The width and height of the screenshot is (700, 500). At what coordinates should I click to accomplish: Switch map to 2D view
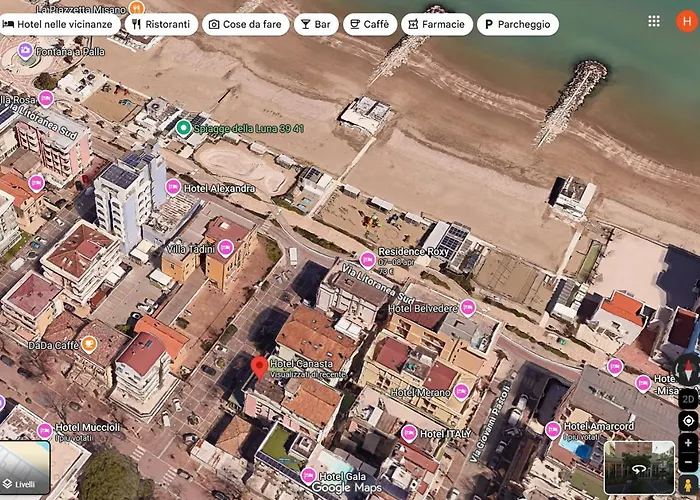(x=688, y=399)
